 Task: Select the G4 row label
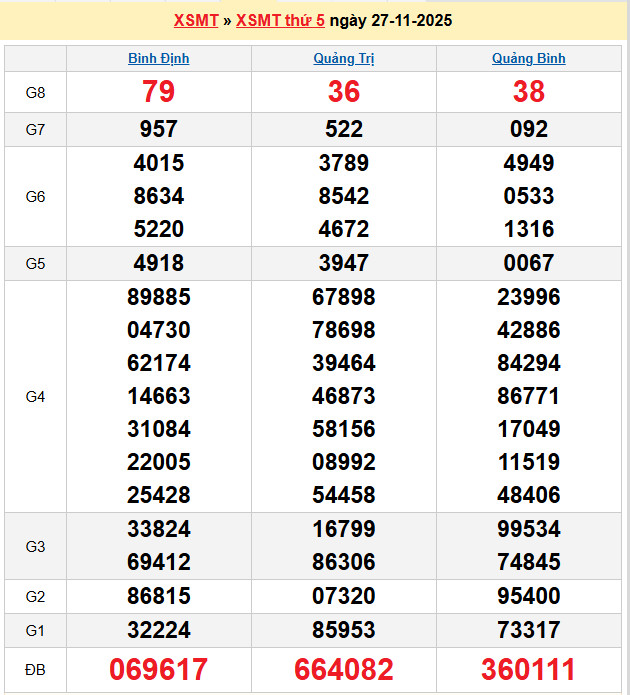[x=35, y=397]
